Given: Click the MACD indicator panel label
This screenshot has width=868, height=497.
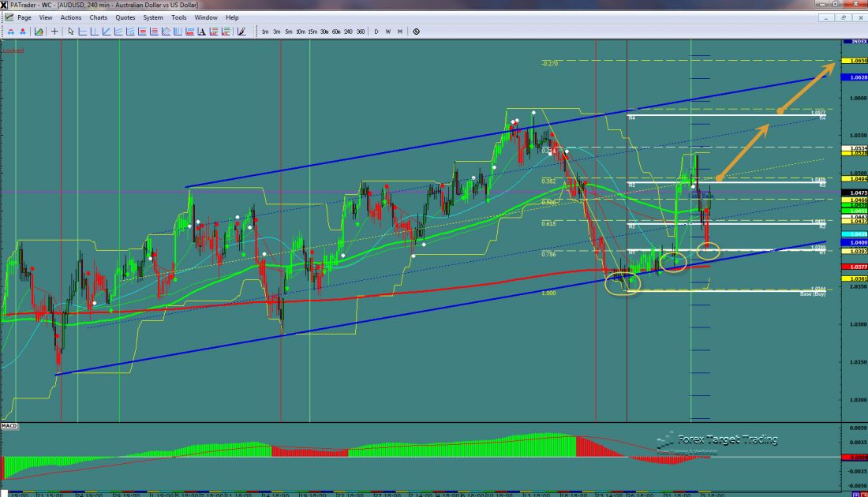Looking at the screenshot, I should tap(10, 426).
